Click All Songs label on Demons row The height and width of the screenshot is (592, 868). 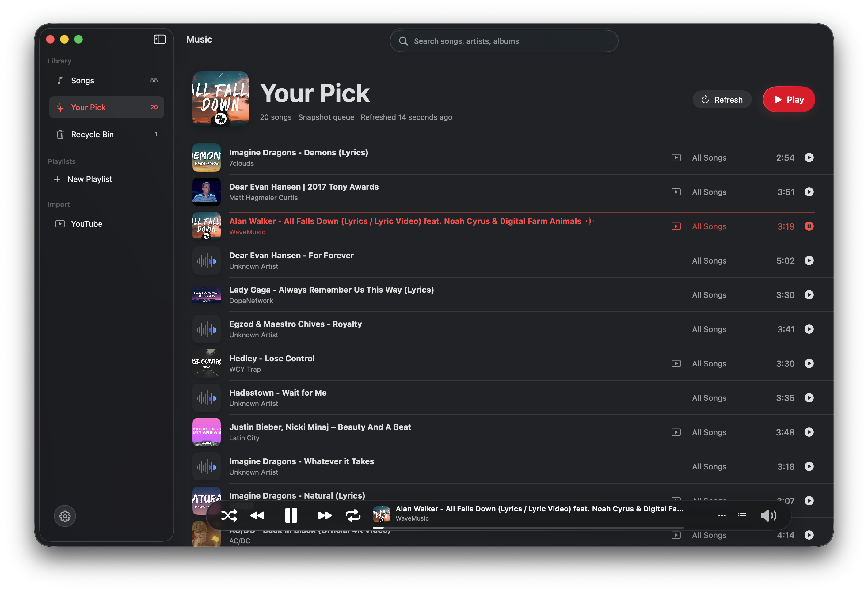click(709, 157)
